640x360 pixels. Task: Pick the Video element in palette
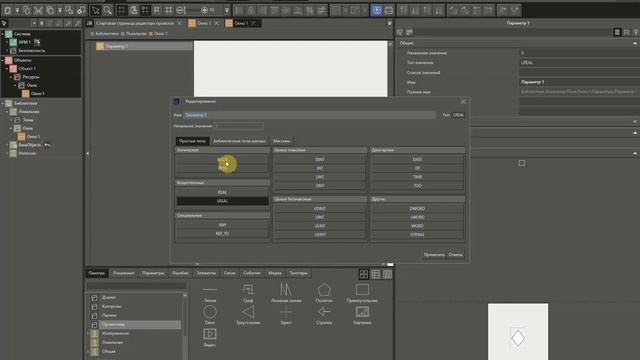pyautogui.click(x=210, y=337)
